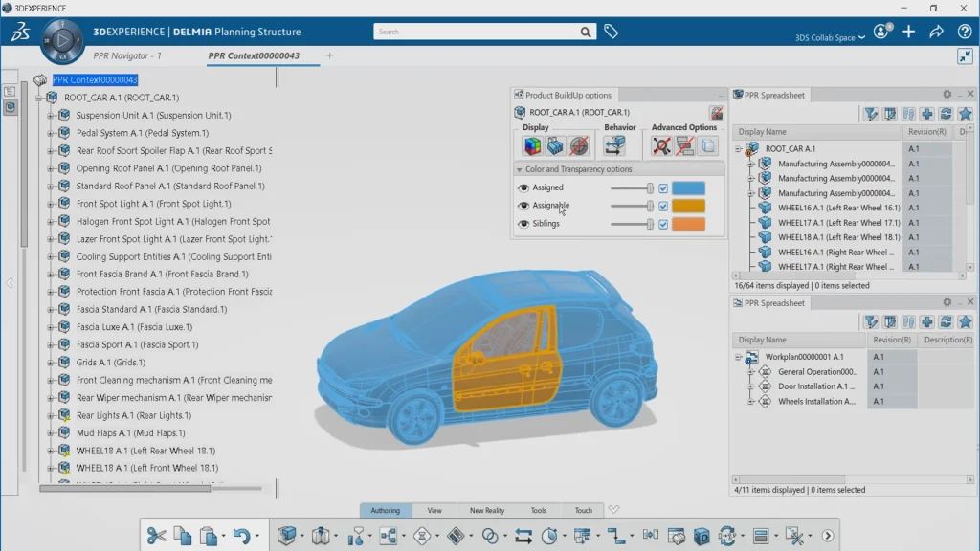Click the refresh icon in lower PPR Spreadsheet

(x=946, y=322)
